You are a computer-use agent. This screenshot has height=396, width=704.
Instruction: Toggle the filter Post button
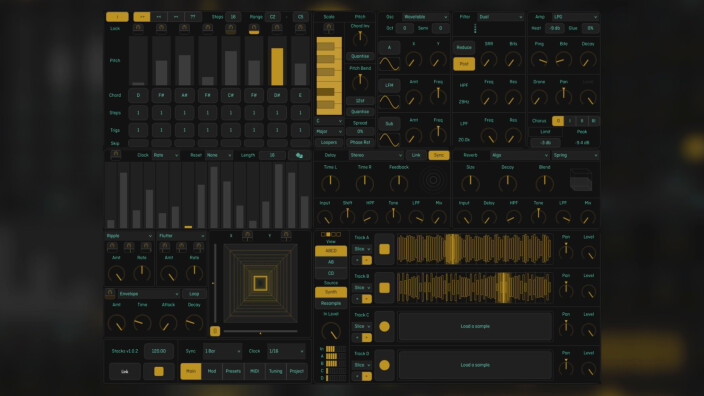(464, 64)
